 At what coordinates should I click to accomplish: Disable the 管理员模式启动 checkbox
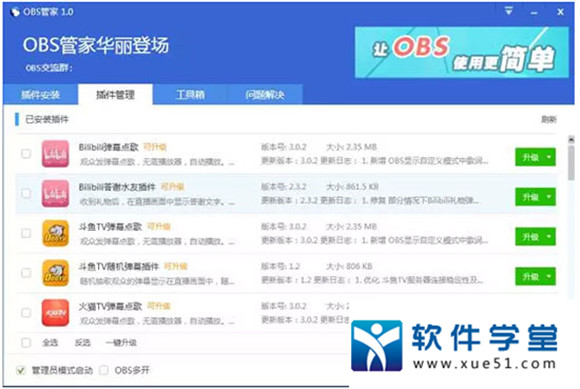click(21, 370)
